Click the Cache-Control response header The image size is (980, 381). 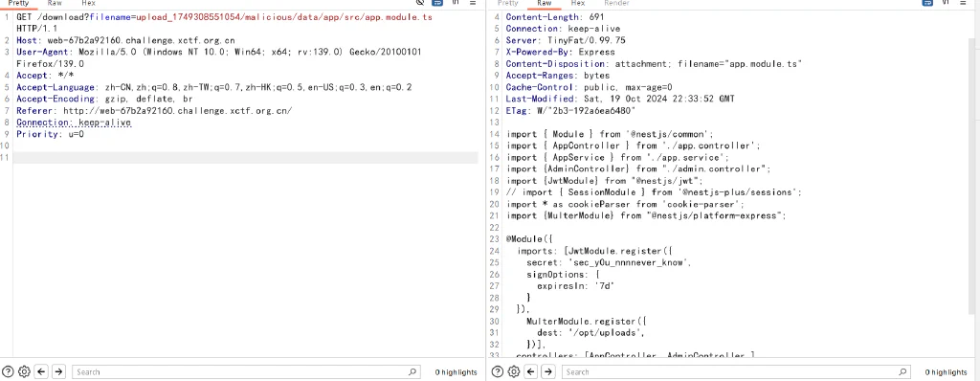589,87
